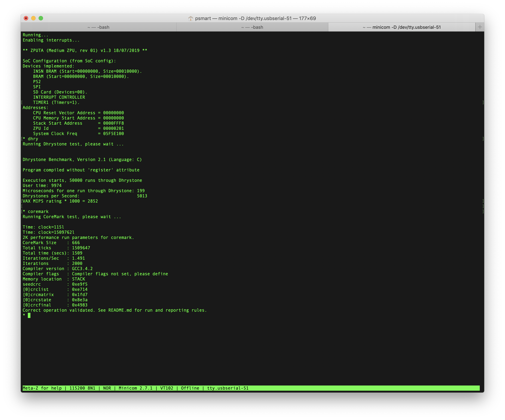This screenshot has height=420, width=505.
Task: Click the 'Offline' indicator in status bar
Action: pos(190,388)
